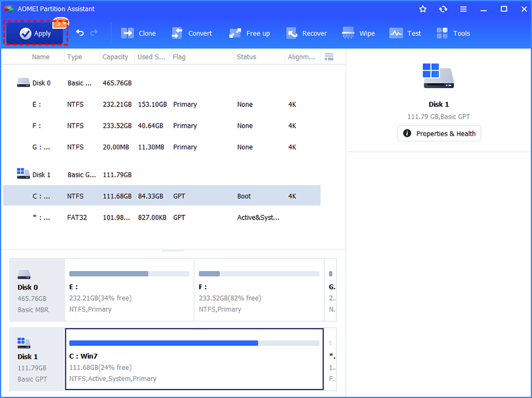Viewport: 532px width, 398px height.
Task: Click the pane splitter handle above disk map
Action: [173, 250]
